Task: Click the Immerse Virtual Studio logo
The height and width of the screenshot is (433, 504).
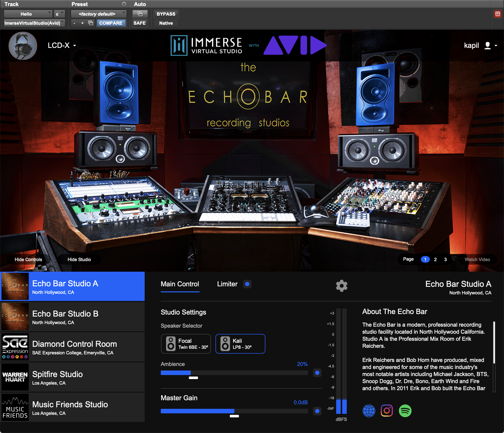Action: pos(206,45)
